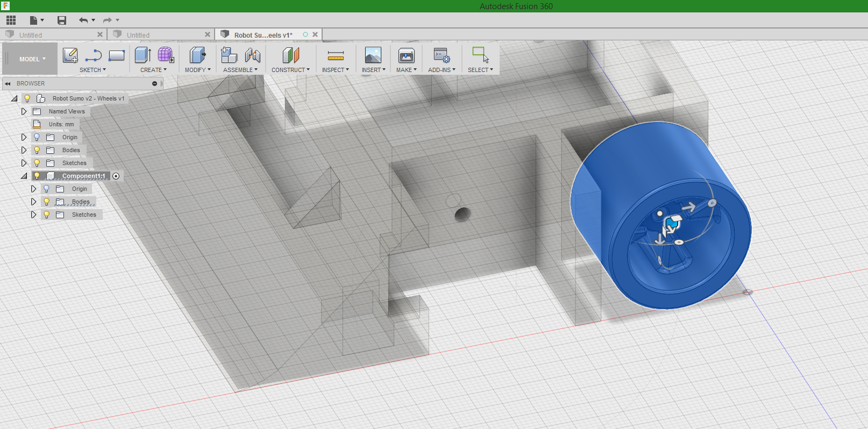Open the MODEL workspace dropdown

click(32, 59)
